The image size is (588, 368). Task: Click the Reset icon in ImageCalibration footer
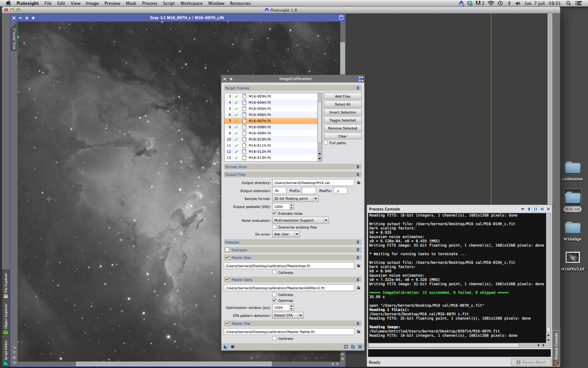(360, 347)
